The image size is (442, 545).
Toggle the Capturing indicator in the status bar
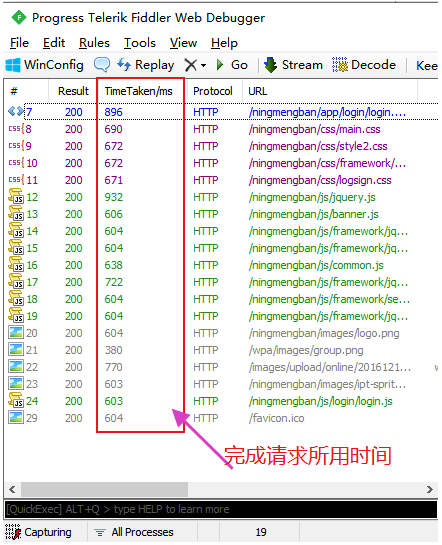[38, 532]
